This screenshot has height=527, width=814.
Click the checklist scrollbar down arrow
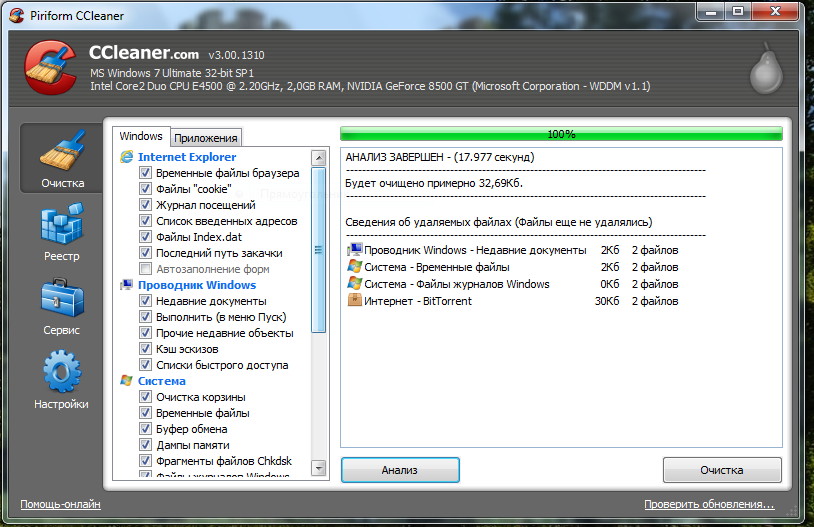click(x=319, y=468)
